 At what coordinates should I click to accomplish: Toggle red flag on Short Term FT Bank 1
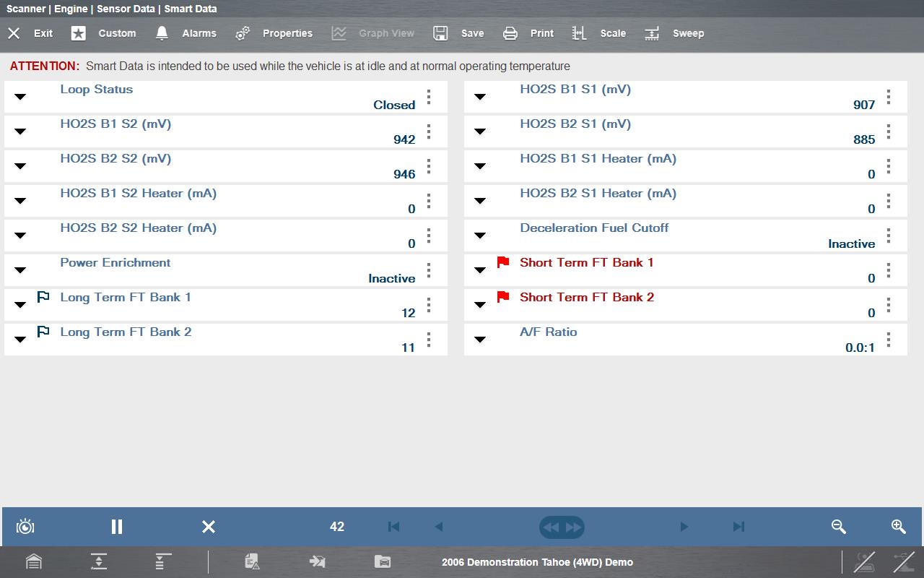click(x=503, y=262)
